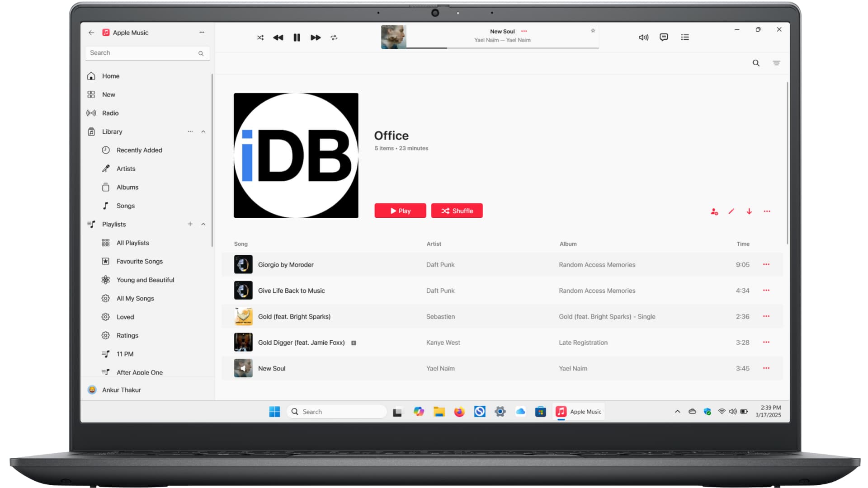Collapse the Library section
Image resolution: width=868 pixels, height=488 pixels.
coord(203,131)
